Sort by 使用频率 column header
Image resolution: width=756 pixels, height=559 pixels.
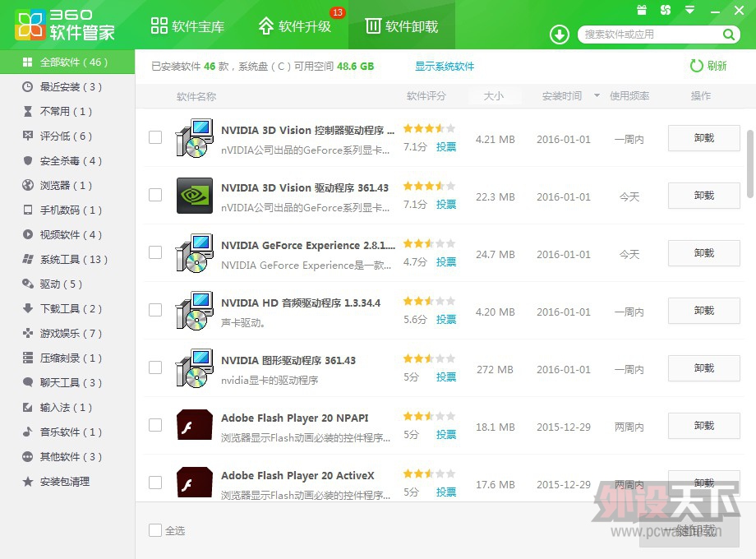(x=629, y=96)
